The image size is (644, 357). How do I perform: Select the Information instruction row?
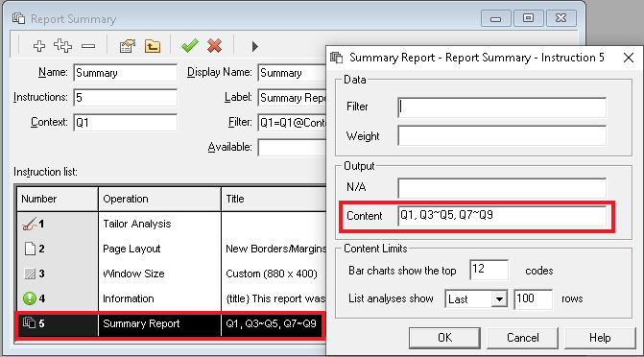[x=171, y=298]
